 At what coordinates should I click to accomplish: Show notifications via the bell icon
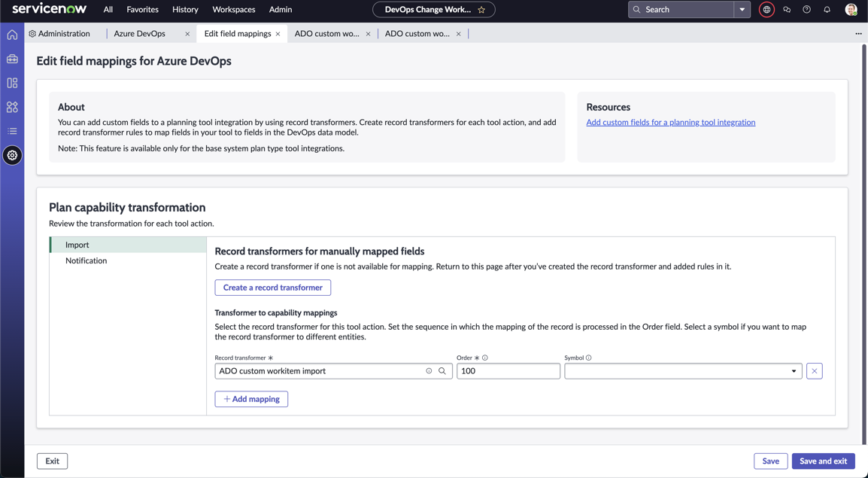tap(827, 10)
